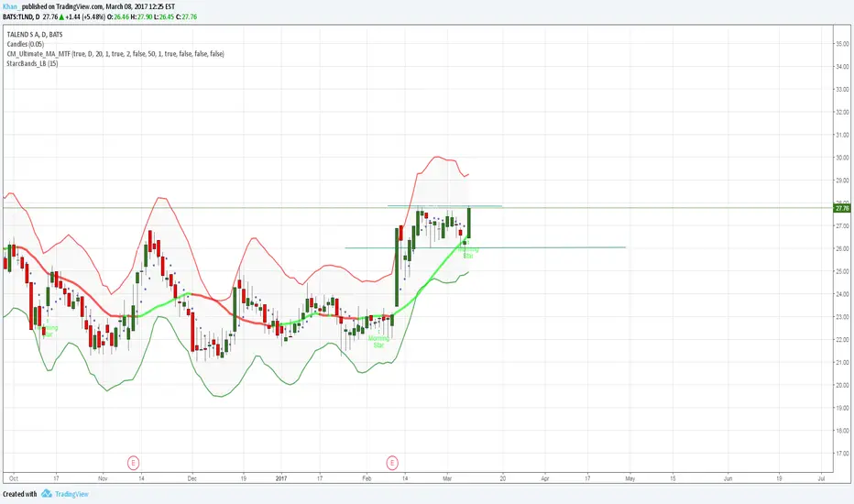
Task: Click the Oct date axis label
Action: click(x=14, y=478)
